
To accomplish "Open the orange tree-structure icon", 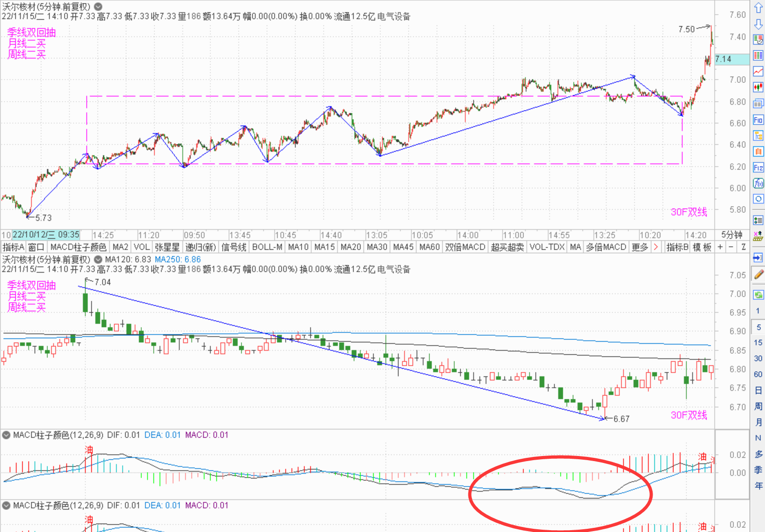I will point(758,135).
